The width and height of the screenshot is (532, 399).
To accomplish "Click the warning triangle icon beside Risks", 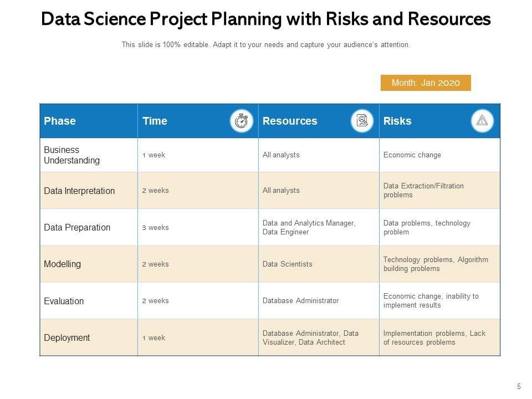I will [x=482, y=121].
